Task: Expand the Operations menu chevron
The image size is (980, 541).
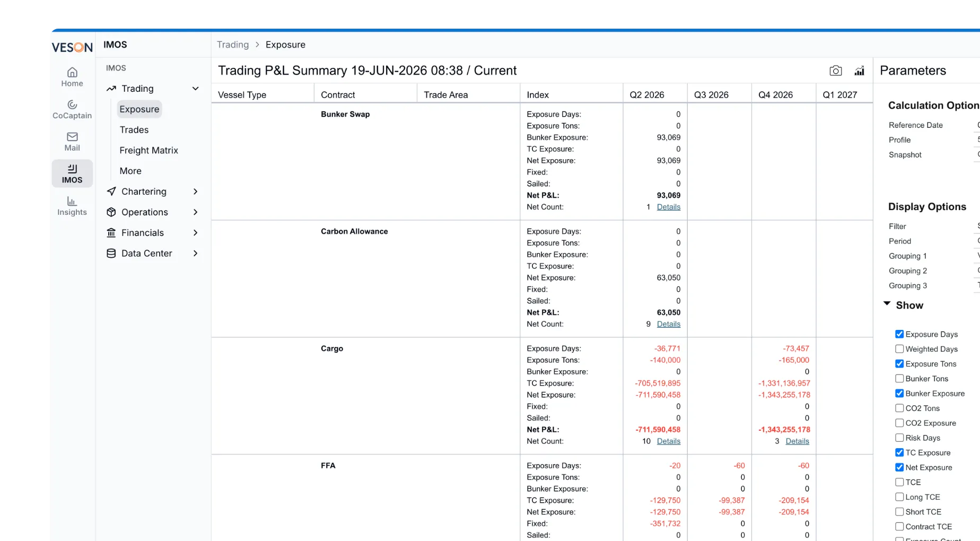Action: [196, 212]
